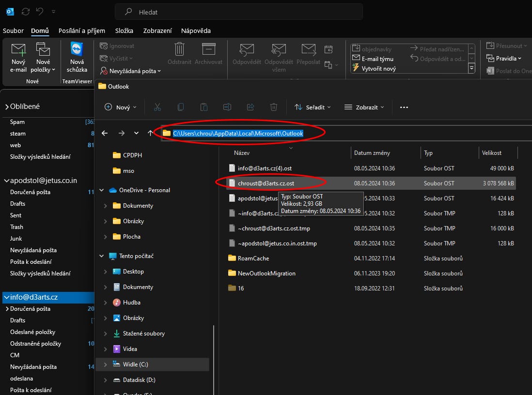Switch to the Zobrazení tab
Image resolution: width=532 pixels, height=395 pixels.
(x=157, y=30)
